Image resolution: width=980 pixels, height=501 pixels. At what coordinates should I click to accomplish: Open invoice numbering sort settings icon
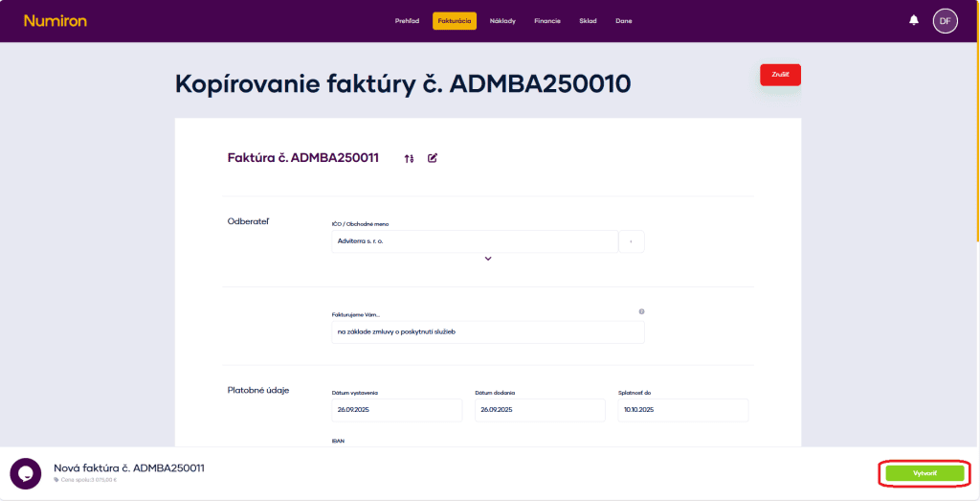tap(409, 158)
